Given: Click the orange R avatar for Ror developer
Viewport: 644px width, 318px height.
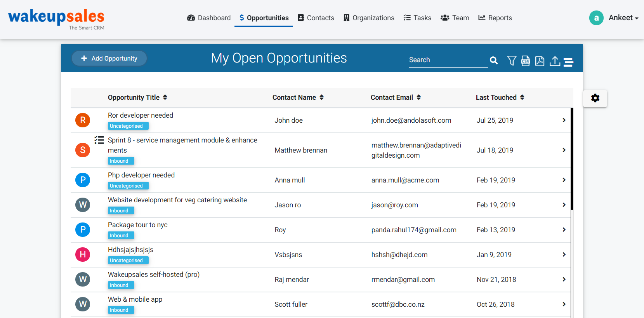Looking at the screenshot, I should [83, 120].
